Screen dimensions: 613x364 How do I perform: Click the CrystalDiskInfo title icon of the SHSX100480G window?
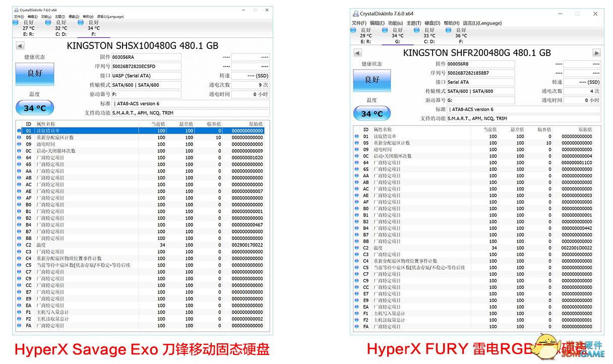tap(17, 10)
